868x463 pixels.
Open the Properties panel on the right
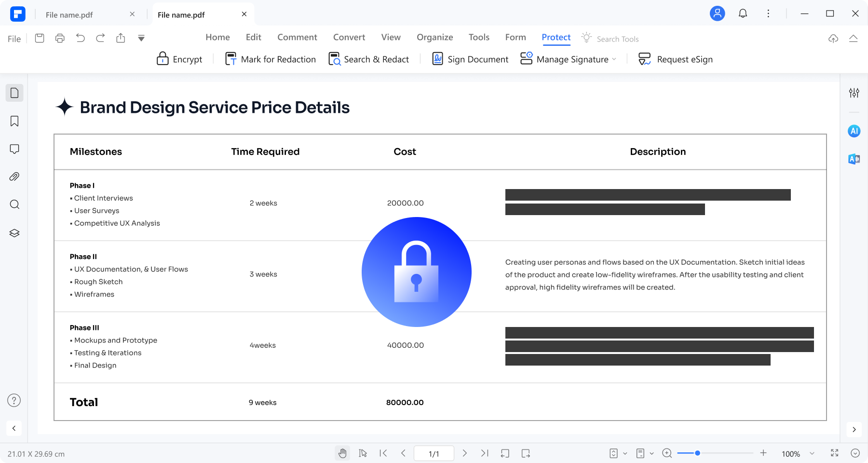tap(854, 93)
